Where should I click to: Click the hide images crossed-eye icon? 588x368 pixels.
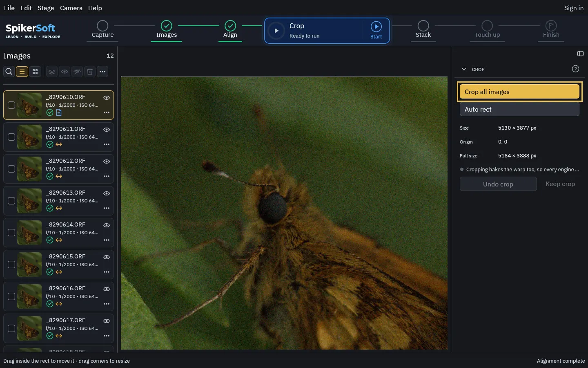click(77, 72)
